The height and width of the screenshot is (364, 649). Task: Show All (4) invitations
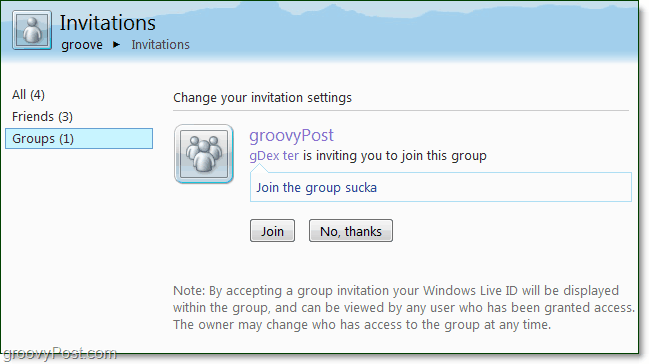(28, 95)
